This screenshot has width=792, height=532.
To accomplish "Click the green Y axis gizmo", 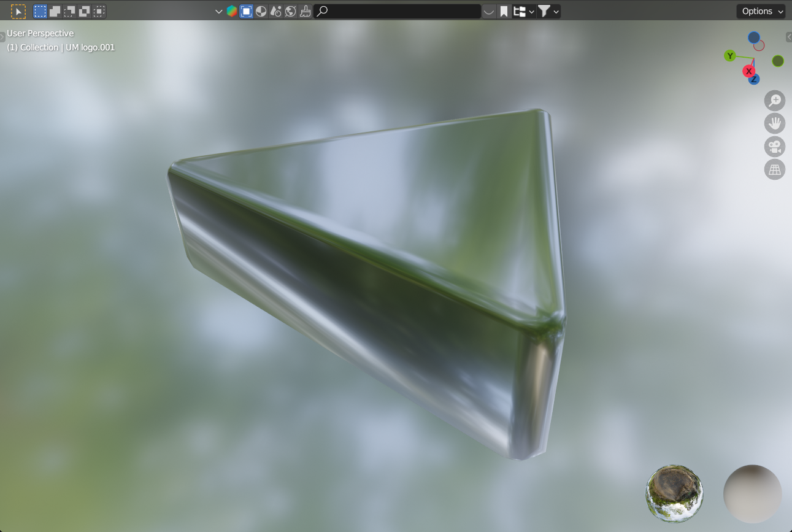I will 730,56.
